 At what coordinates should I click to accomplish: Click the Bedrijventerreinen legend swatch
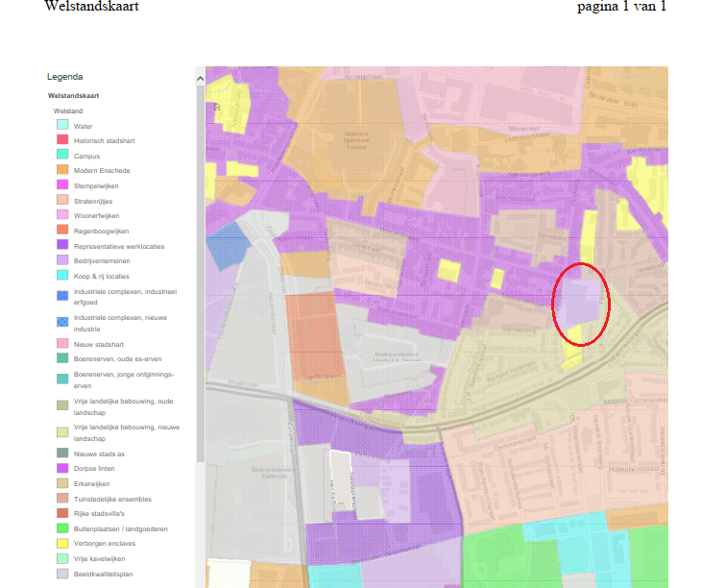(61, 260)
